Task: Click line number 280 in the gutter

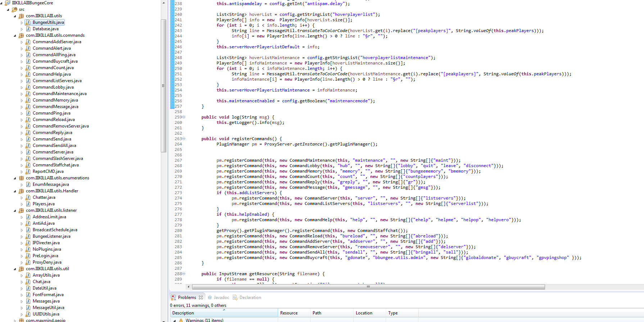Action: coord(178,231)
